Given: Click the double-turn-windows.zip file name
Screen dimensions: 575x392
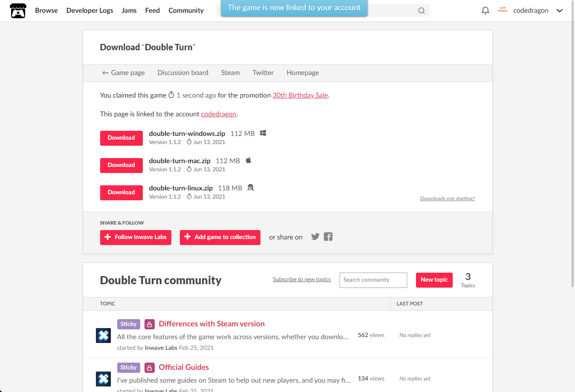Looking at the screenshot, I should coord(187,133).
